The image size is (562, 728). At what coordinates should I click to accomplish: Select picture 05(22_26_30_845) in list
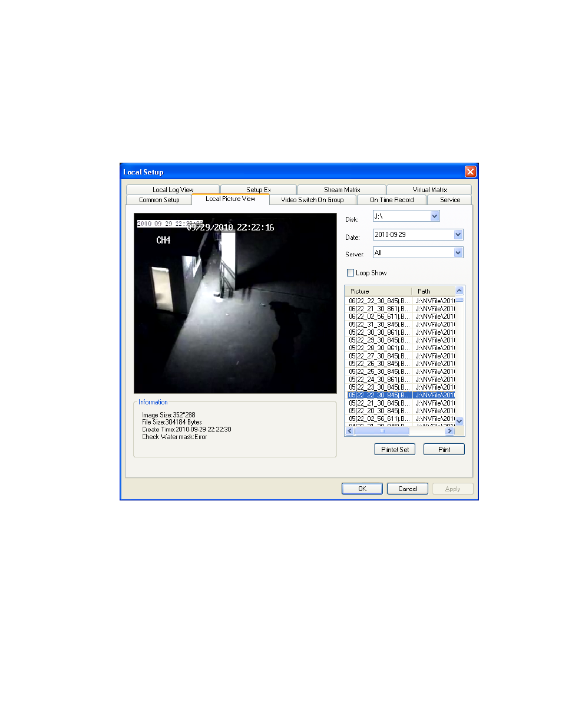point(401,364)
